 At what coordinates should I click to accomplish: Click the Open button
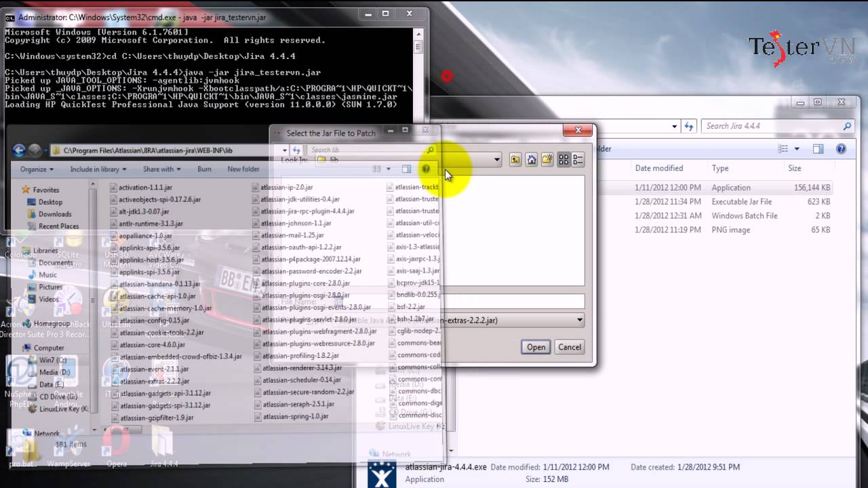coord(536,347)
